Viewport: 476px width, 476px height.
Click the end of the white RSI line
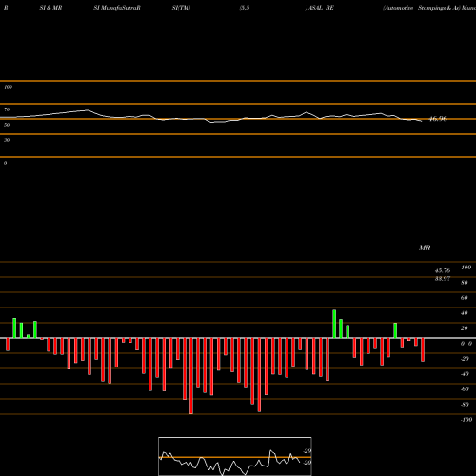pos(421,121)
